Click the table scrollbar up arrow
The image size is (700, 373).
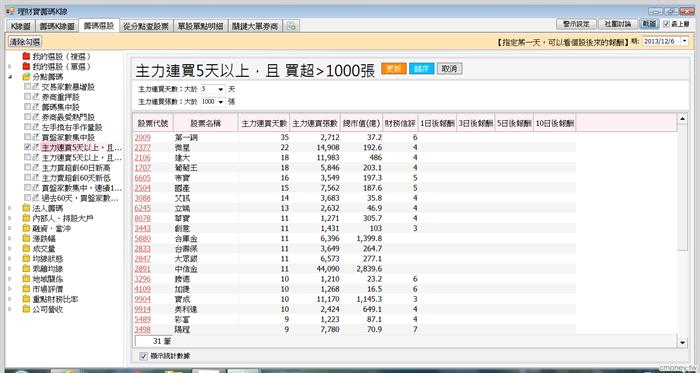(x=682, y=119)
